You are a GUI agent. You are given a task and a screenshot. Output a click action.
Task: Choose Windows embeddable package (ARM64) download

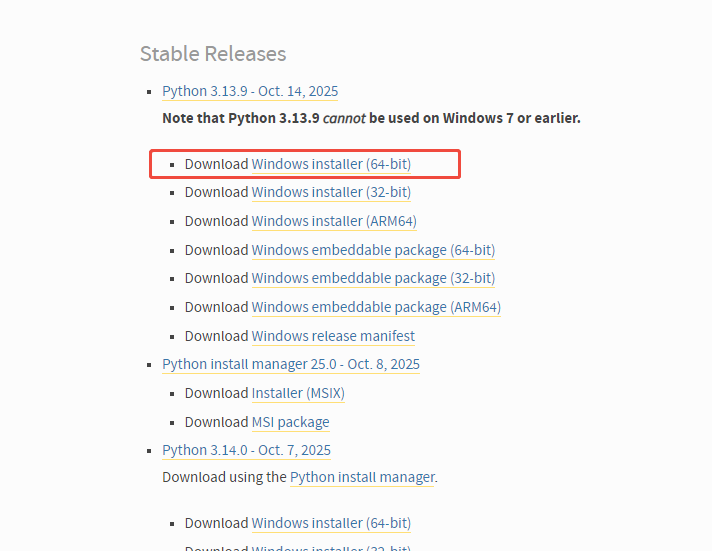pos(376,307)
